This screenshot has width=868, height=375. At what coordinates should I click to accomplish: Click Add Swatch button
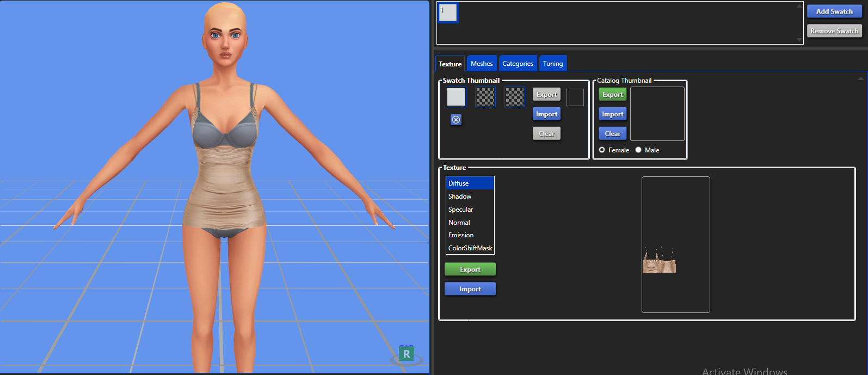834,11
